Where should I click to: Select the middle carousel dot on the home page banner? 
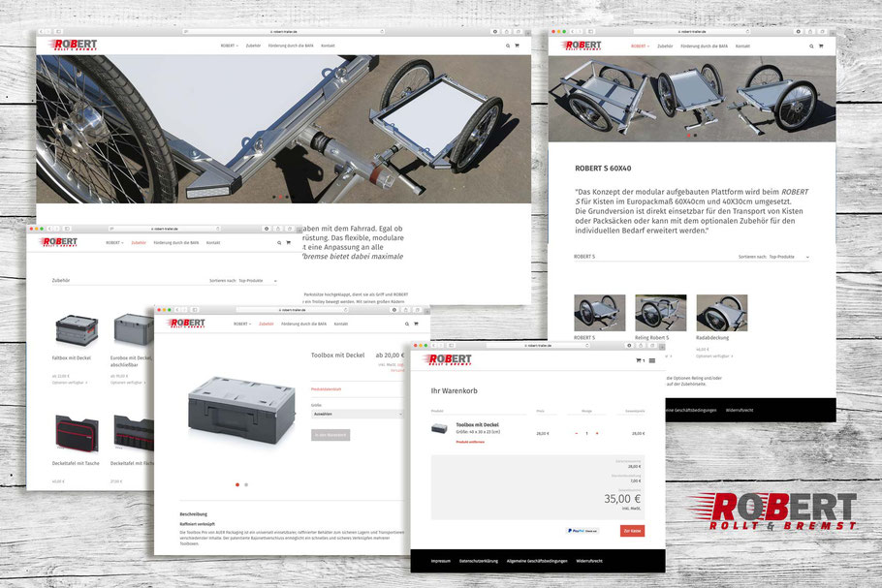click(x=281, y=197)
